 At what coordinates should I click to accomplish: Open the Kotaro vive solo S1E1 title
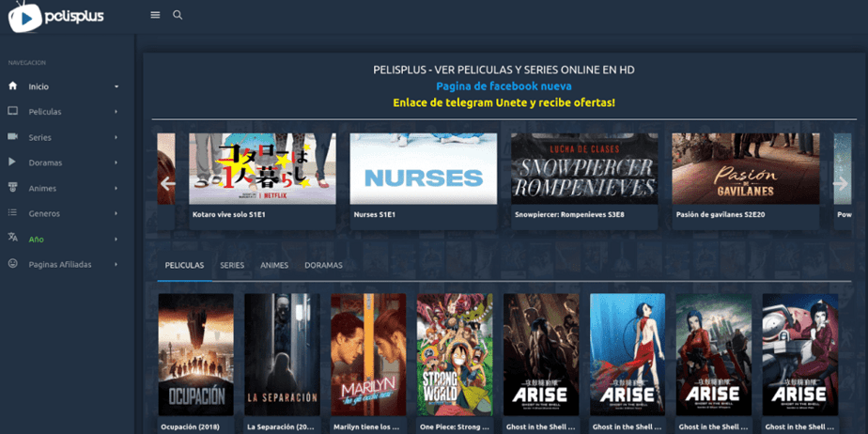tap(229, 214)
